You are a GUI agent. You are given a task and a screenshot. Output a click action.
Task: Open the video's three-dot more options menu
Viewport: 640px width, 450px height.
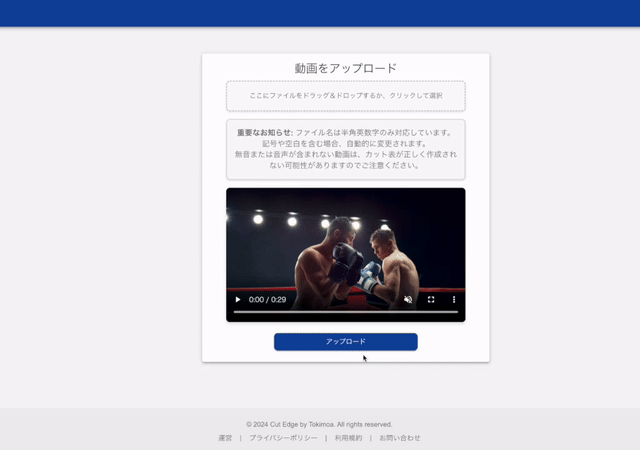coord(453,299)
